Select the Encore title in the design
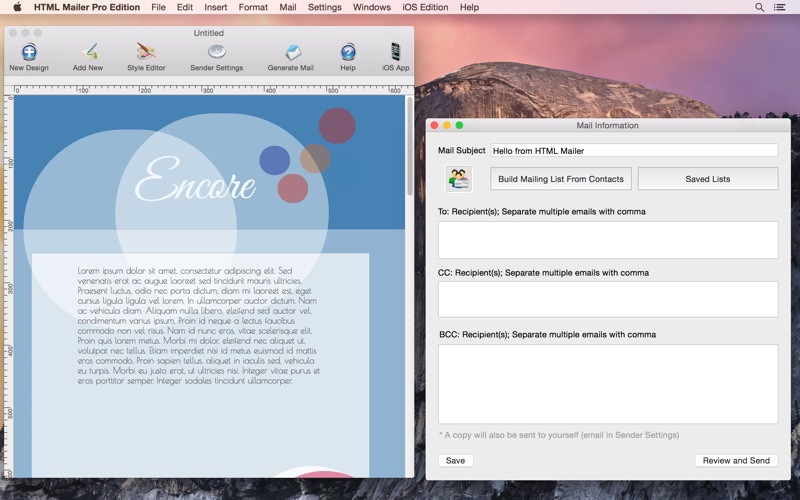Viewport: 800px width, 500px height. 195,180
